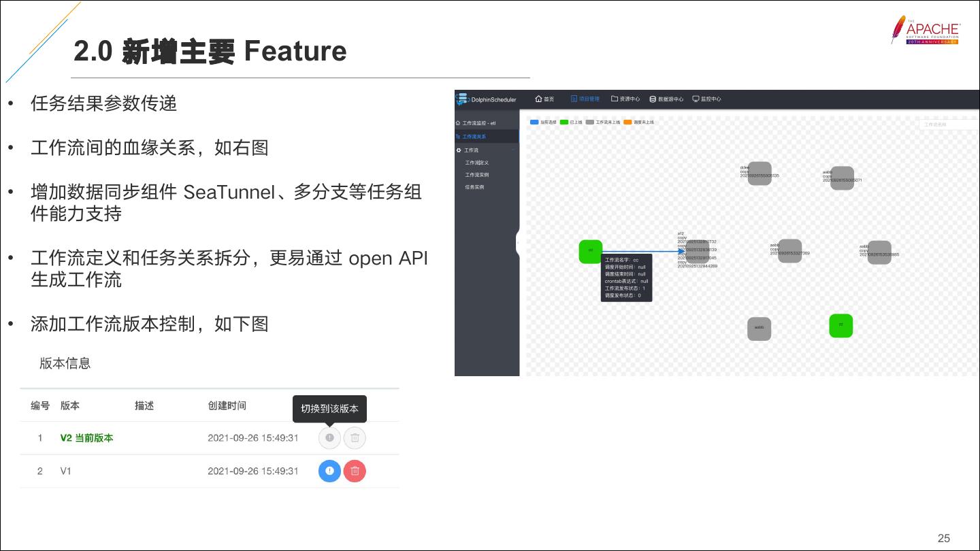Click the 工作流名字: cc tooltip line

click(x=622, y=260)
